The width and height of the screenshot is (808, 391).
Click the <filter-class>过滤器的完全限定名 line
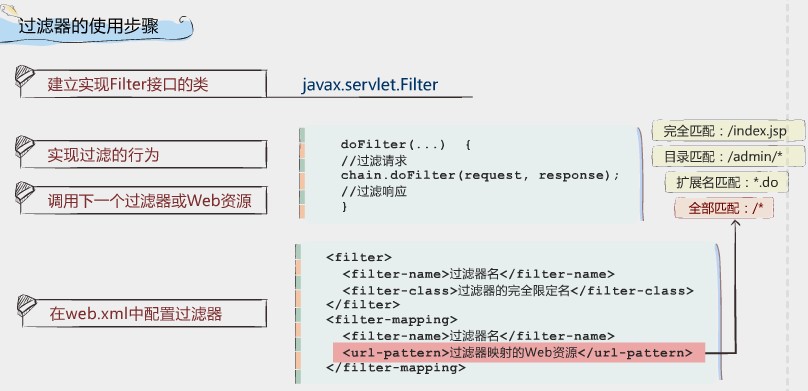tap(518, 291)
